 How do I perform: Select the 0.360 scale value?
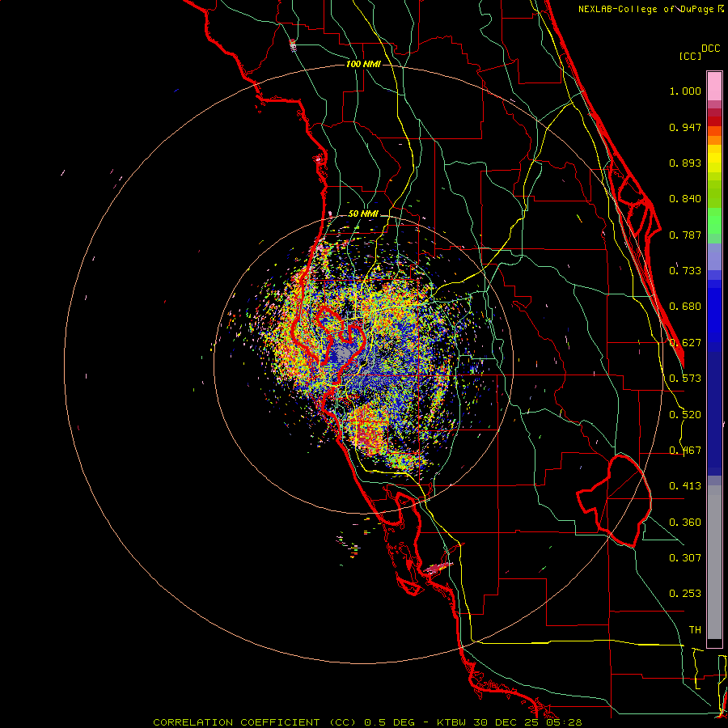[685, 523]
